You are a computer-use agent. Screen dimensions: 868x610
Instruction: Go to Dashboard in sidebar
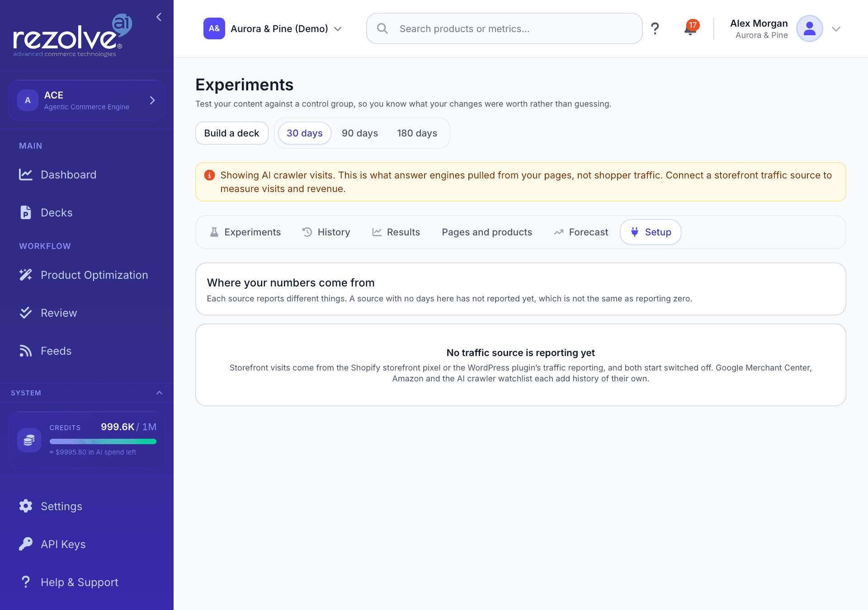point(87,175)
